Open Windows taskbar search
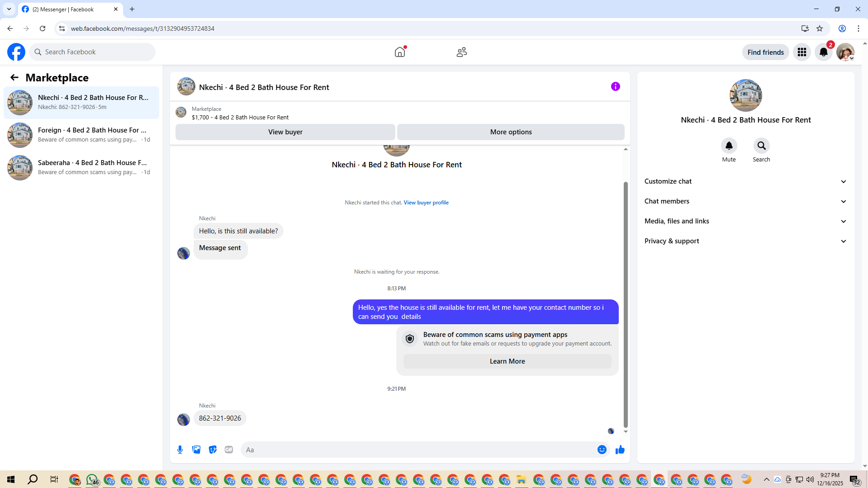The image size is (868, 488). (x=33, y=479)
